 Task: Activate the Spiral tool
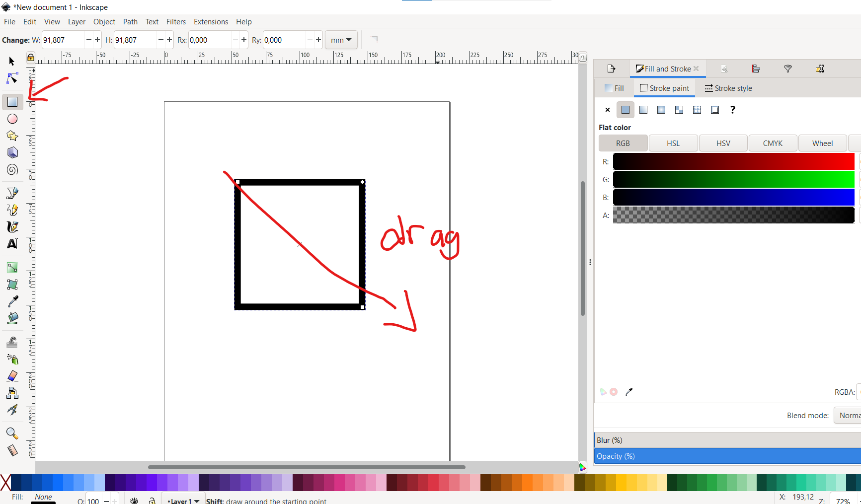click(x=12, y=170)
